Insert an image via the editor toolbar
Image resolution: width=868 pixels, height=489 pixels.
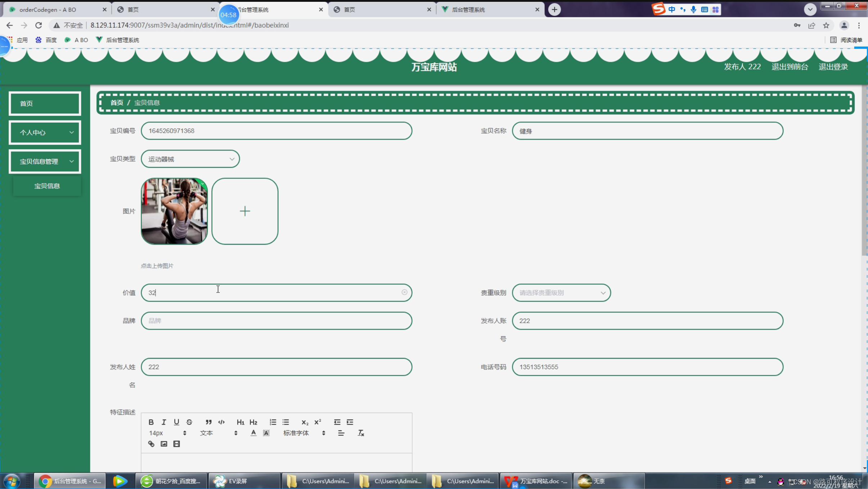(x=164, y=444)
